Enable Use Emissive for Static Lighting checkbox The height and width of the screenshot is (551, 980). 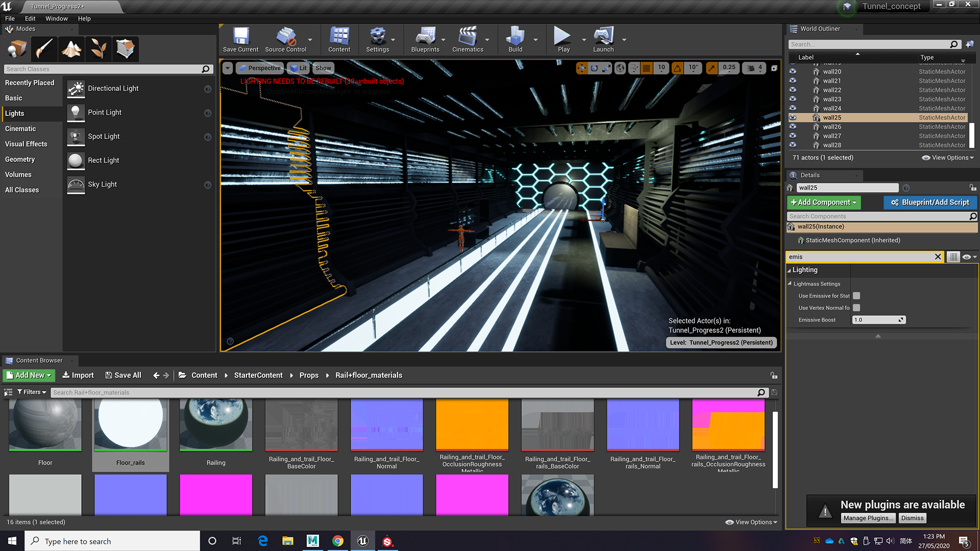[856, 296]
